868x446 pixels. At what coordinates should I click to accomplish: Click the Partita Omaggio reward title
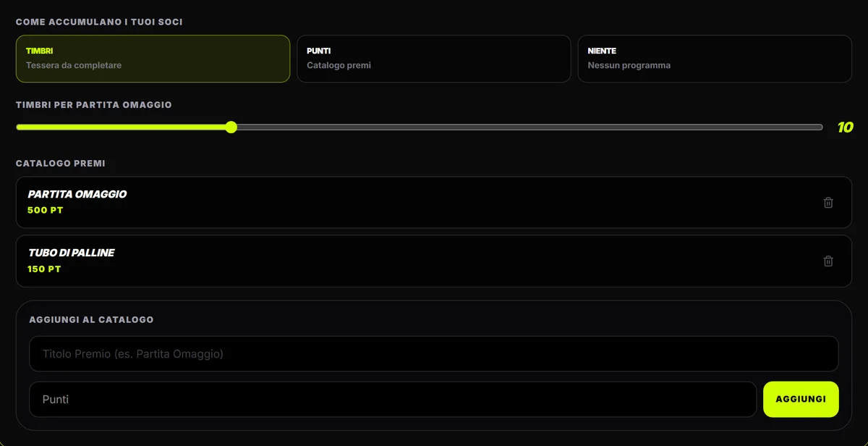(x=77, y=194)
